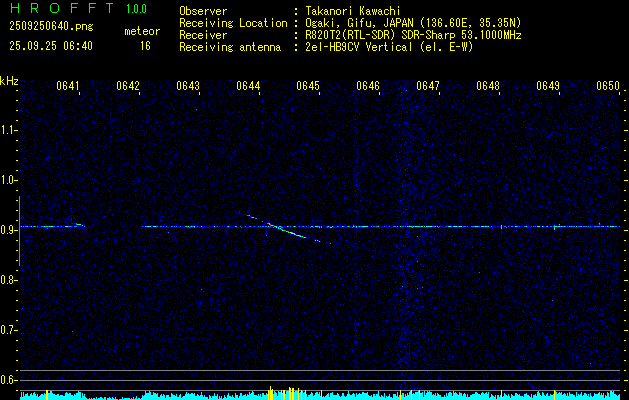The width and height of the screenshot is (629, 400).
Task: Click the 0642 time marker
Action: point(128,86)
